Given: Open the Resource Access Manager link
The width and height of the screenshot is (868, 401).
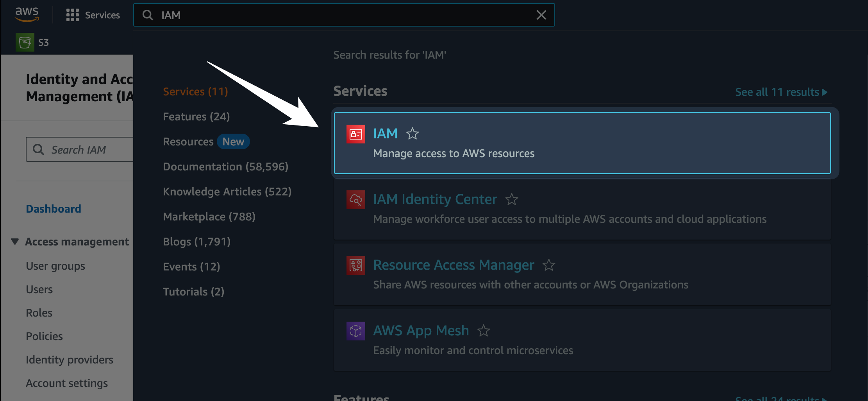Looking at the screenshot, I should pos(453,265).
